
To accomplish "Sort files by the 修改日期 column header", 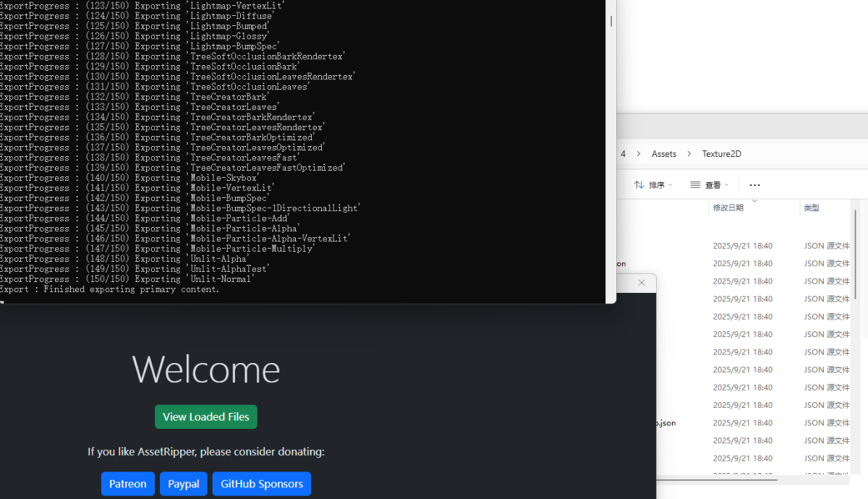I will coord(728,208).
